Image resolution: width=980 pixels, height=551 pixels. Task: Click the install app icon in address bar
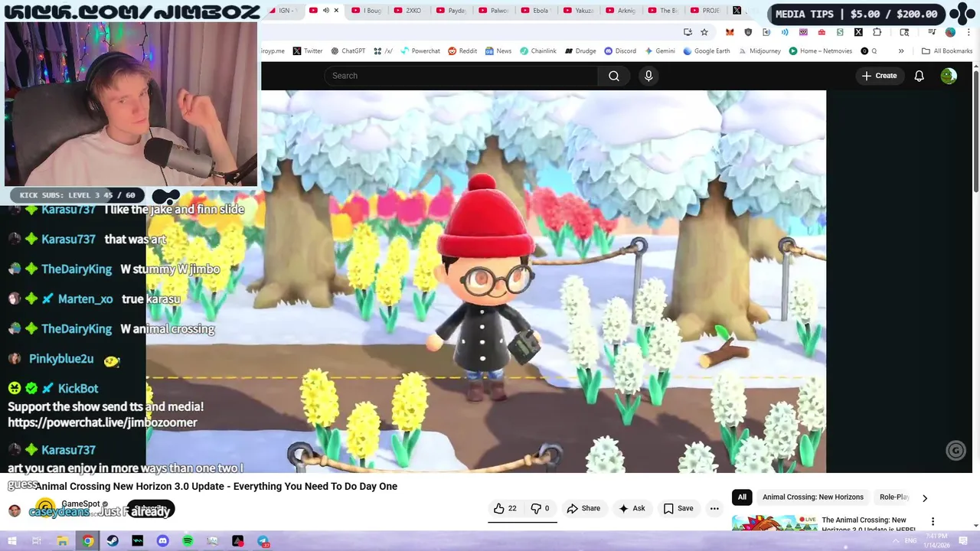click(x=688, y=32)
